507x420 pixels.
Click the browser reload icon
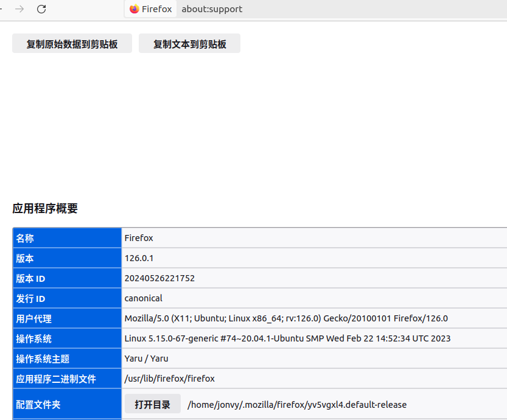(x=41, y=9)
